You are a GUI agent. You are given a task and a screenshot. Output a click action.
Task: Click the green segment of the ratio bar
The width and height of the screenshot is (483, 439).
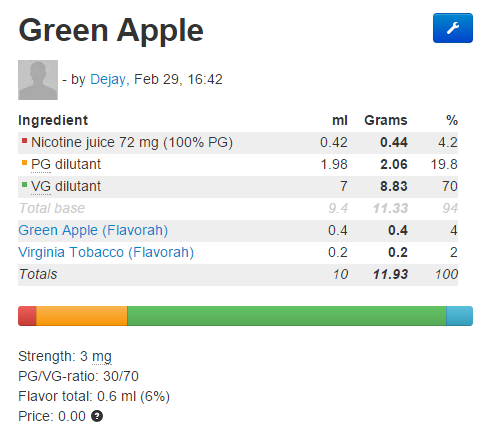point(287,316)
